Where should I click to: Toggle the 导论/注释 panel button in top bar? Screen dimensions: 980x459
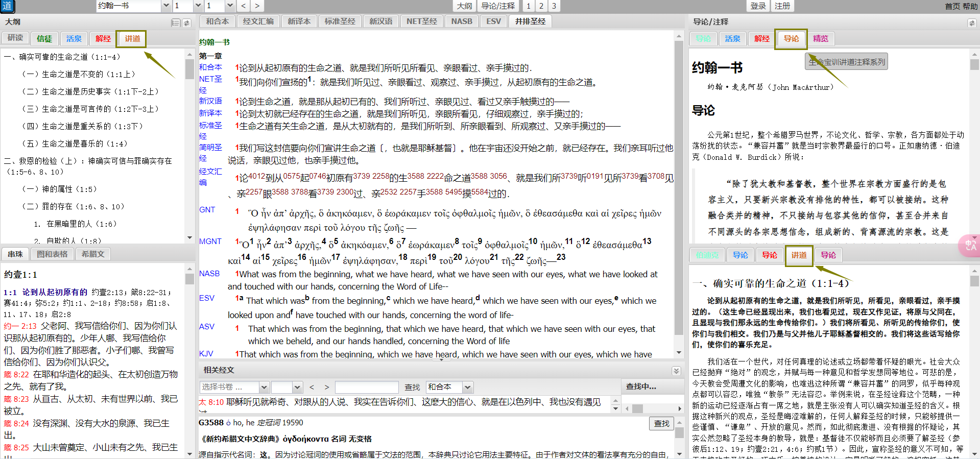coord(497,6)
